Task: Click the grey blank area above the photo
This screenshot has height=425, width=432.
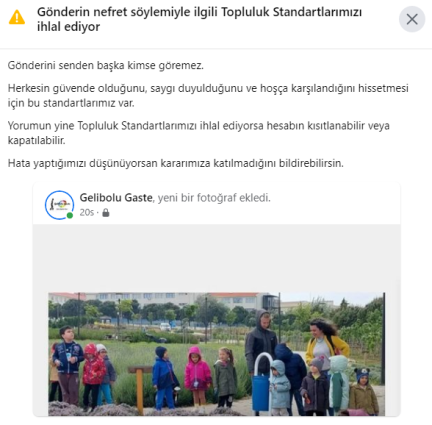Action: 217,258
